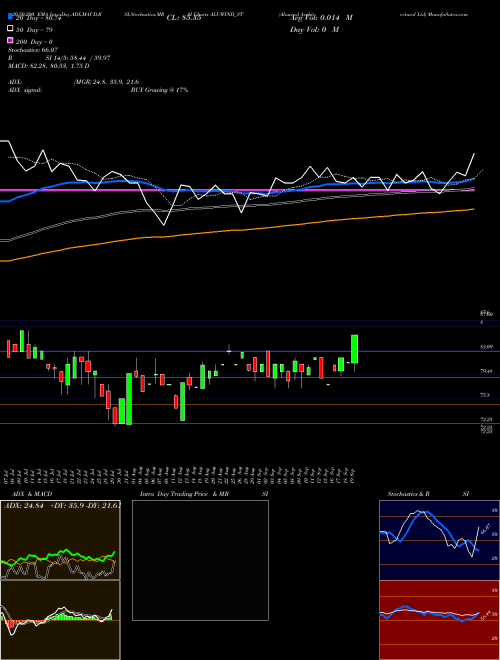
Task: Click the white 50 Day legend swatch
Action: pos(10,29)
